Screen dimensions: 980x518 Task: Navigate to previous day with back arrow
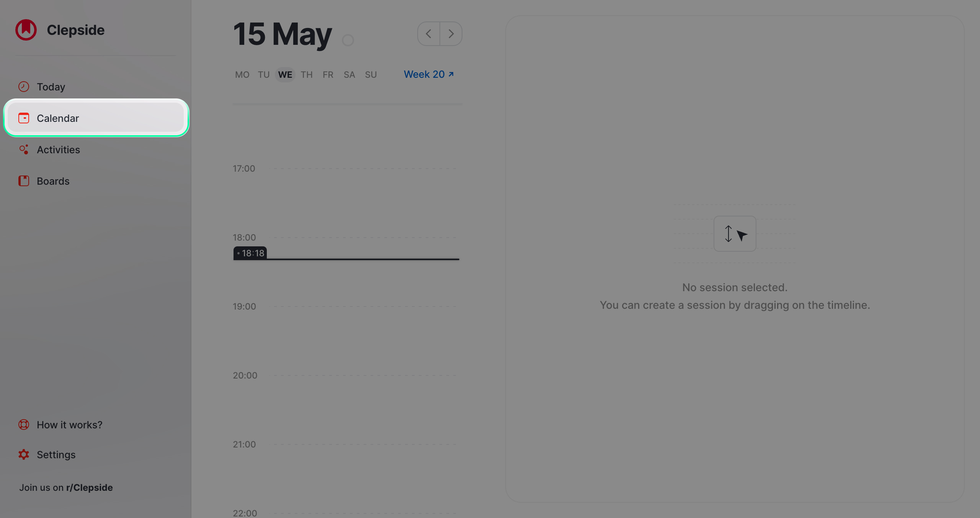pyautogui.click(x=428, y=33)
